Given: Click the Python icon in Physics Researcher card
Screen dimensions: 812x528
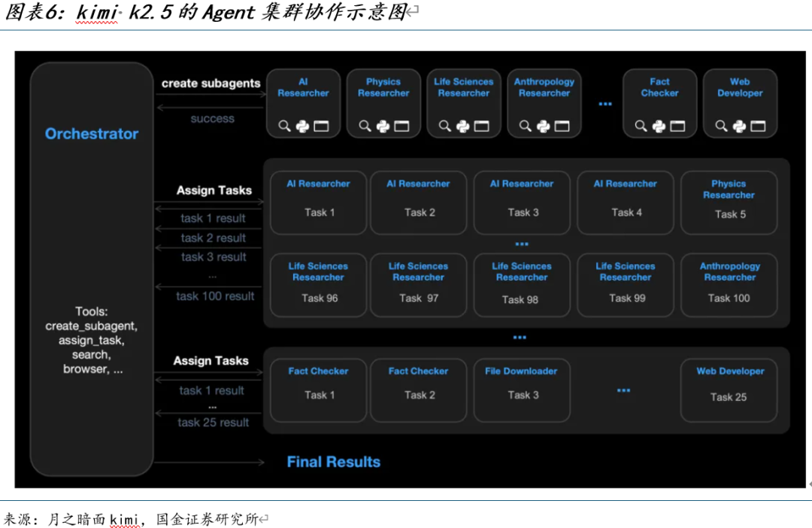Looking at the screenshot, I should [x=383, y=126].
